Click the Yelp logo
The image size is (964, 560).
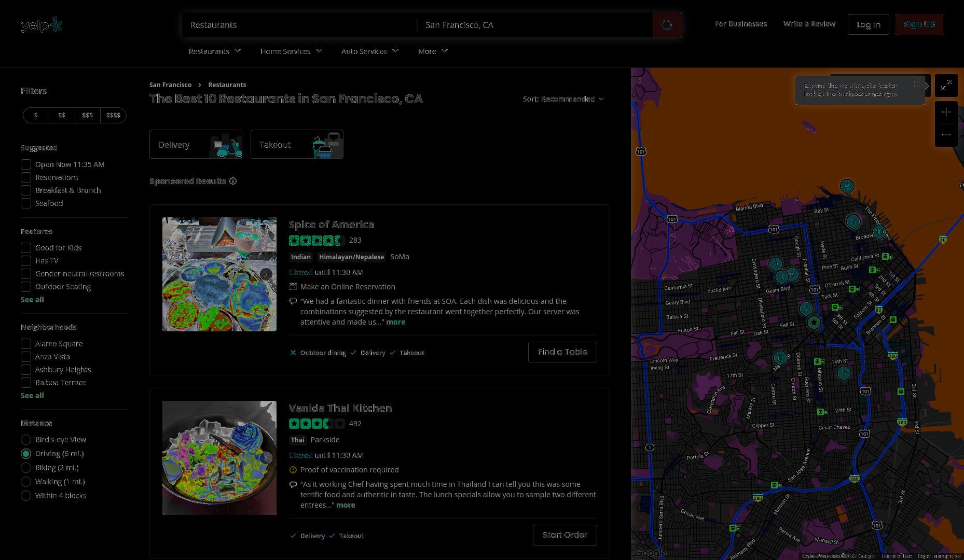point(42,25)
